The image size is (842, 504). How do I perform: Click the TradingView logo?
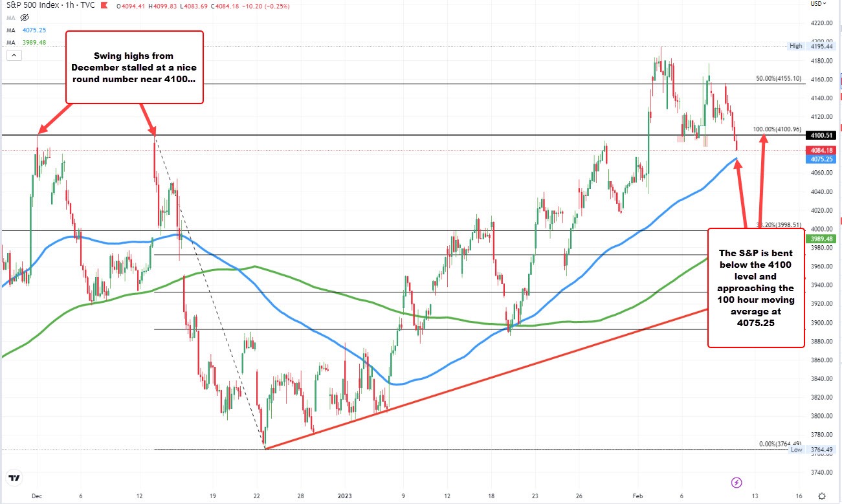click(14, 479)
